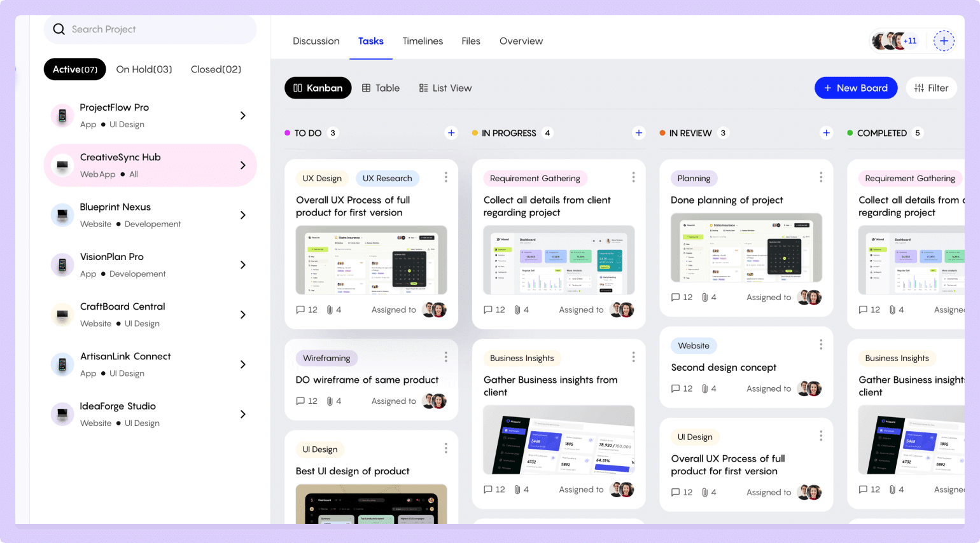Click the plus icon beside IN REVIEW
Screen dimensions: 980x543
coord(826,133)
